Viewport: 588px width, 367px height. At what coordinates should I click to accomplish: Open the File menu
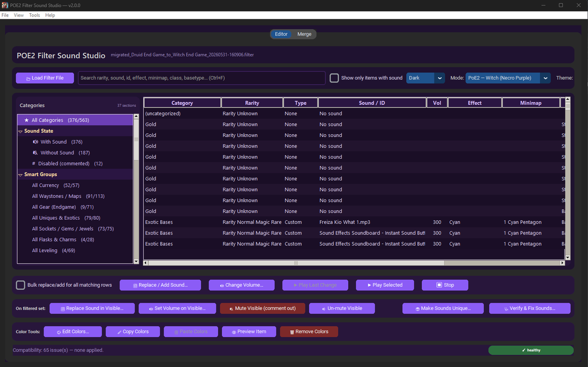point(5,15)
